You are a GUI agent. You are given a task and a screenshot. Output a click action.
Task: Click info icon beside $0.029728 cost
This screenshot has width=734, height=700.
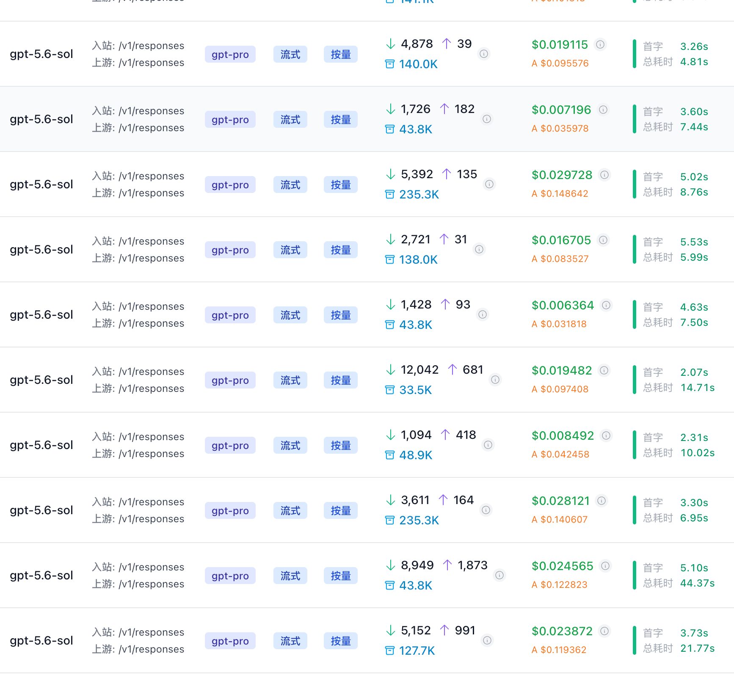(604, 175)
